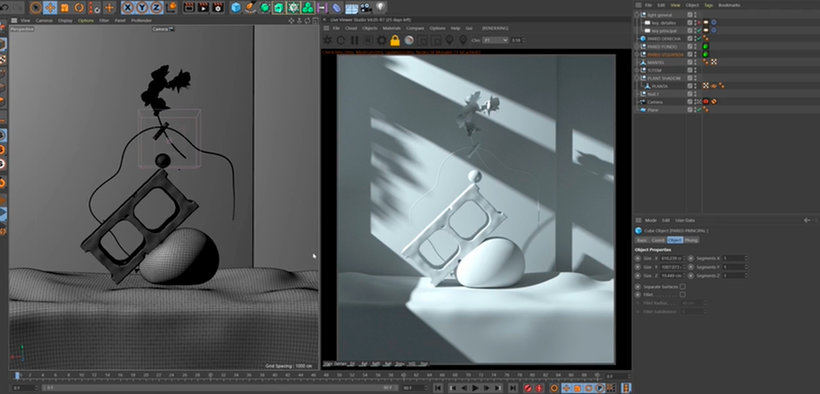The width and height of the screenshot is (820, 394).
Task: Open viewport View menu
Action: coord(25,20)
